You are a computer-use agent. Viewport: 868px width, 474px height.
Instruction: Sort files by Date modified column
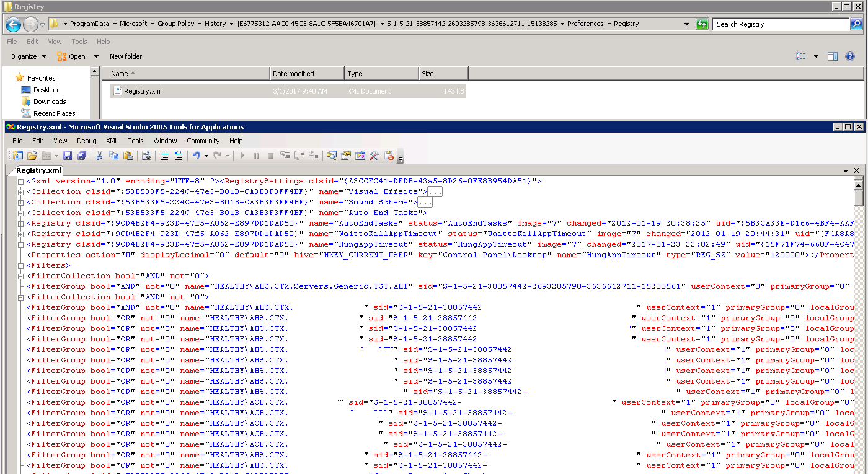[x=307, y=74]
